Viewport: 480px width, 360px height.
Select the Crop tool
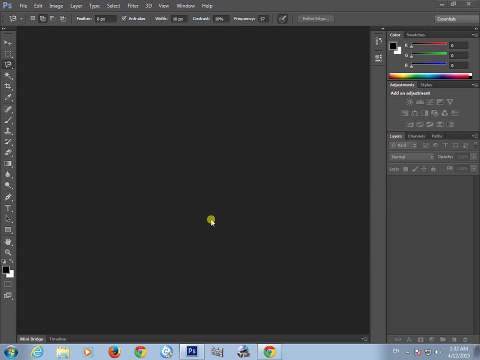click(x=8, y=87)
